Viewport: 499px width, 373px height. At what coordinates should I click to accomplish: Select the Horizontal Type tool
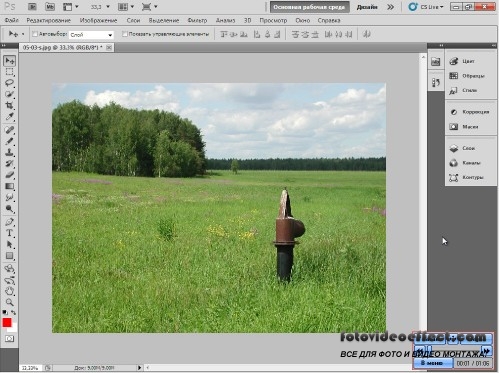tap(9, 233)
